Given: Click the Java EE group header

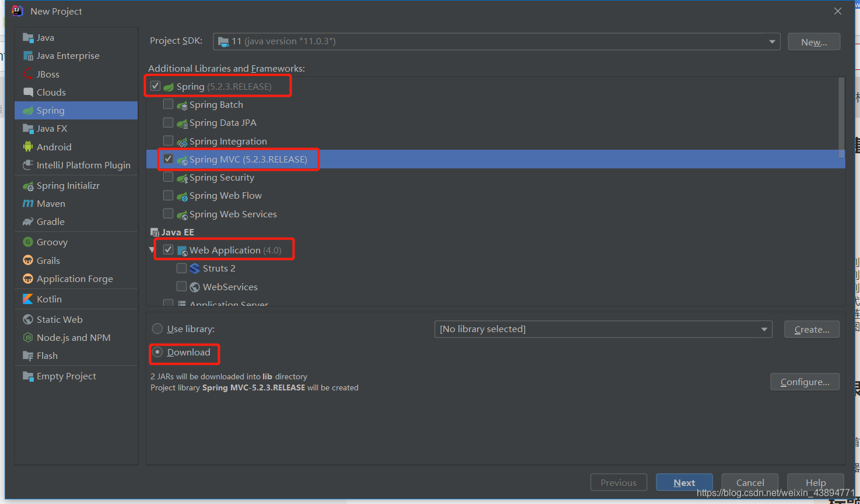Looking at the screenshot, I should tap(172, 232).
